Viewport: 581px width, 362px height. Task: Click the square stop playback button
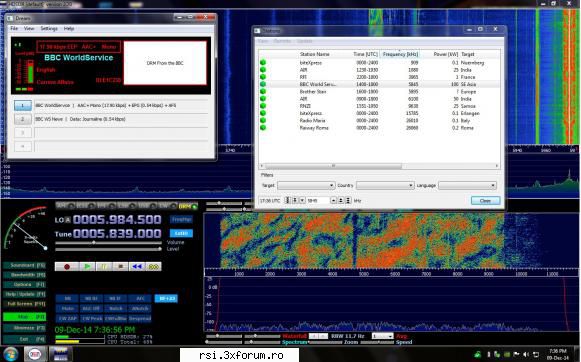pyautogui.click(x=120, y=266)
